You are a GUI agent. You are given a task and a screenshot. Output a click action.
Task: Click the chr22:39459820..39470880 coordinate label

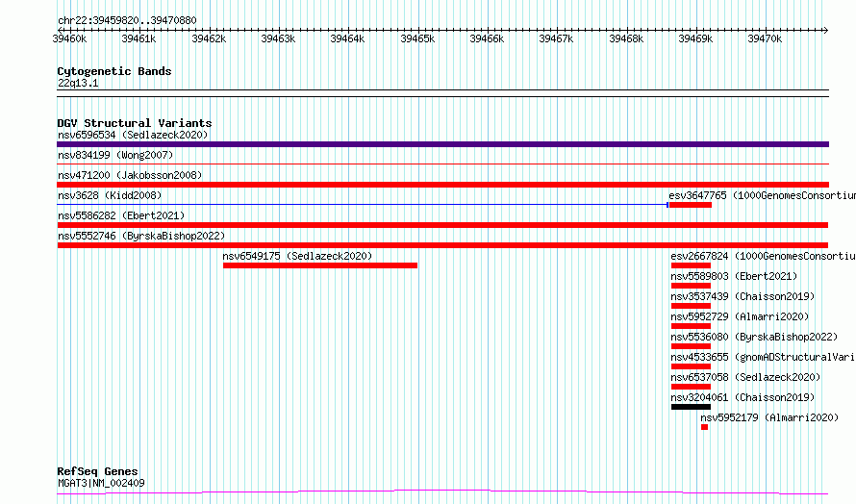click(x=127, y=21)
